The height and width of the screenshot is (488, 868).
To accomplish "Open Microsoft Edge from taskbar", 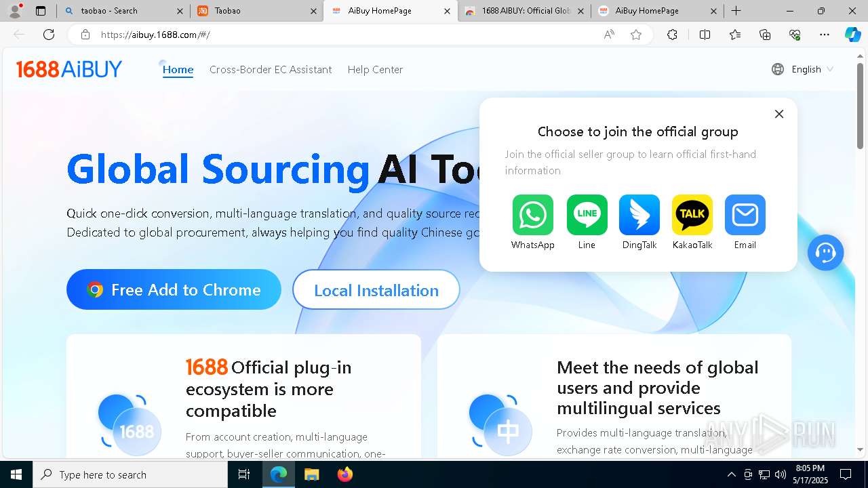I will [279, 474].
